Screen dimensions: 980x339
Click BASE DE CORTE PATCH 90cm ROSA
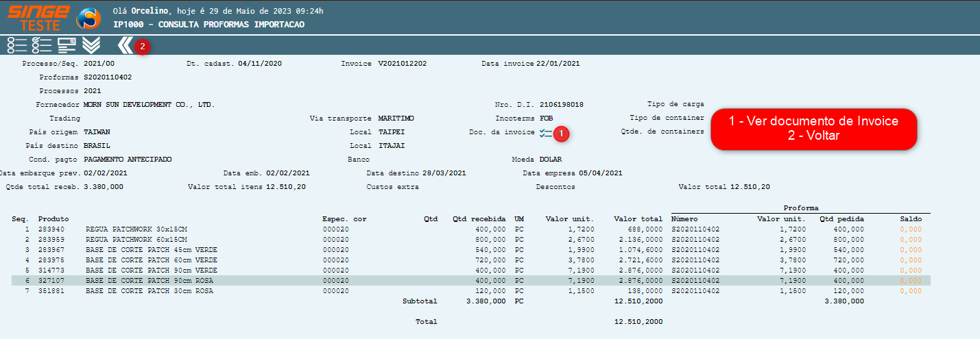point(149,280)
